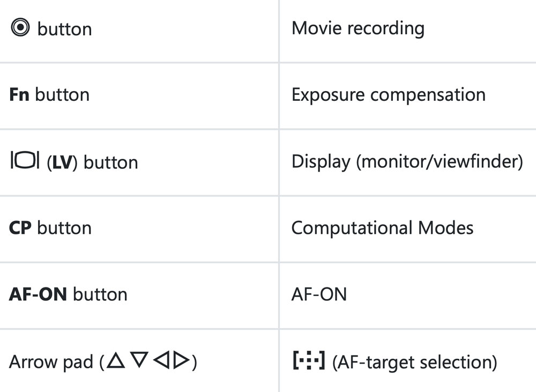Viewport: 536px width, 392px height.
Task: Click the Movie recording text
Action: coord(358,28)
